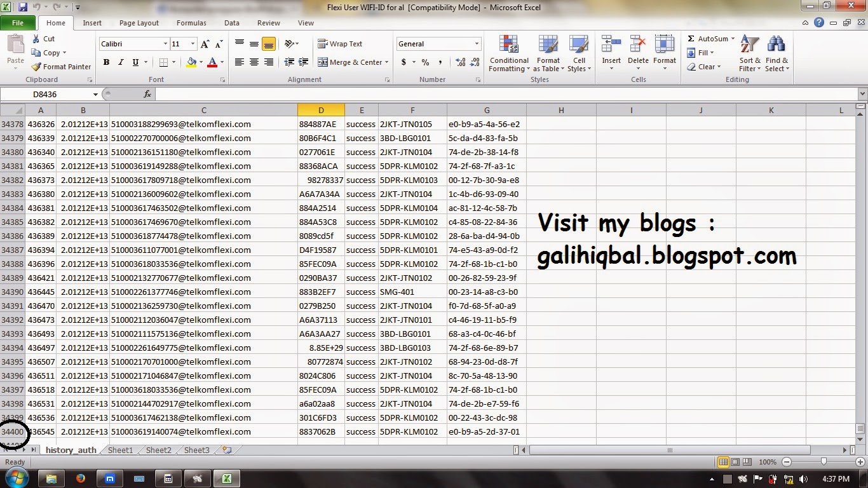Toggle Bold formatting

(x=106, y=62)
